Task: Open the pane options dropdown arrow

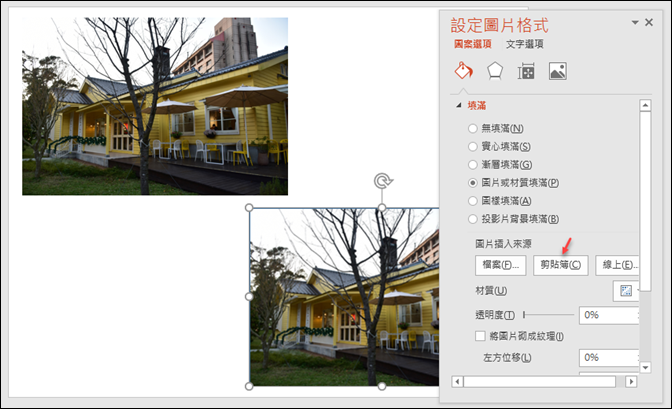Action: point(635,22)
